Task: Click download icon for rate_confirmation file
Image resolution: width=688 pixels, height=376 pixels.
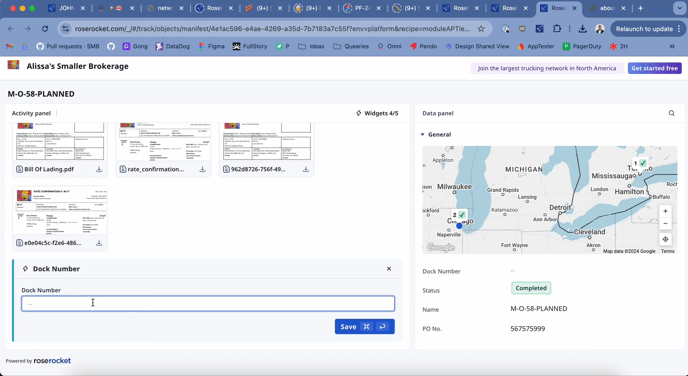Action: (x=202, y=169)
